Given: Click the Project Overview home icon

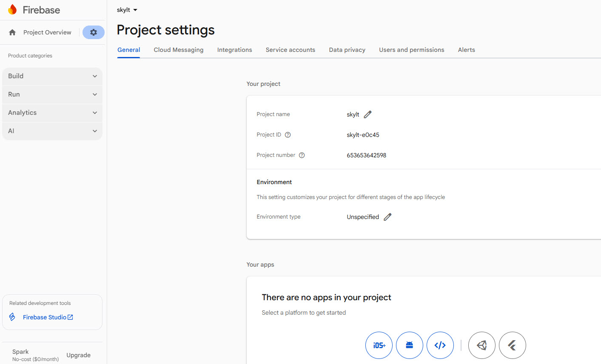Looking at the screenshot, I should tap(12, 32).
